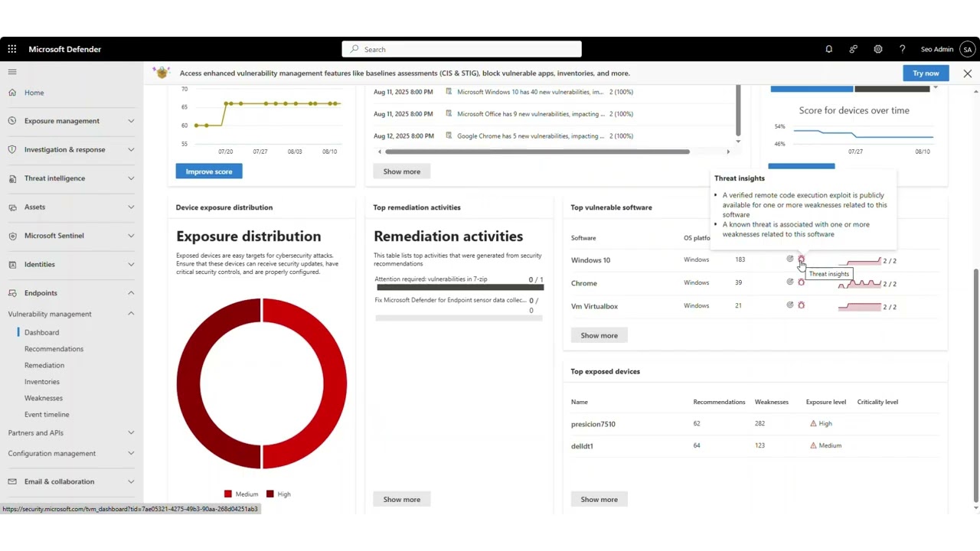
Task: Click the page vertical scrollbar
Action: pos(975,386)
